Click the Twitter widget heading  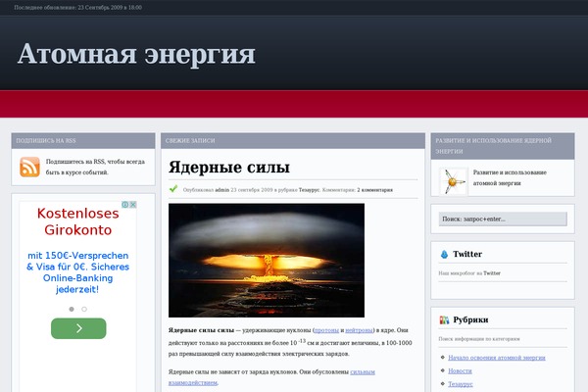467,254
